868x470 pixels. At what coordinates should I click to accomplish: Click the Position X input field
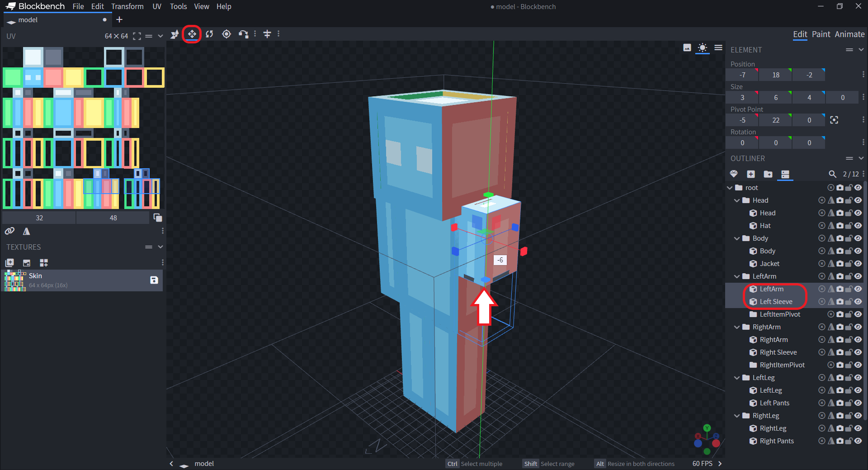click(742, 75)
